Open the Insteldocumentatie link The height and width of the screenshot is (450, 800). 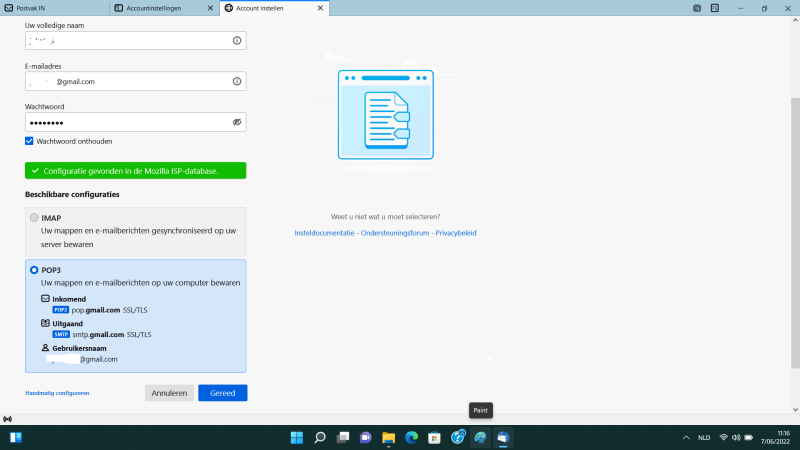coord(324,233)
